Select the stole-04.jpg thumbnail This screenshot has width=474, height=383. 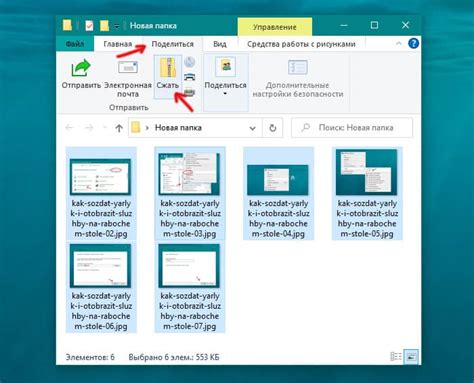278,193
